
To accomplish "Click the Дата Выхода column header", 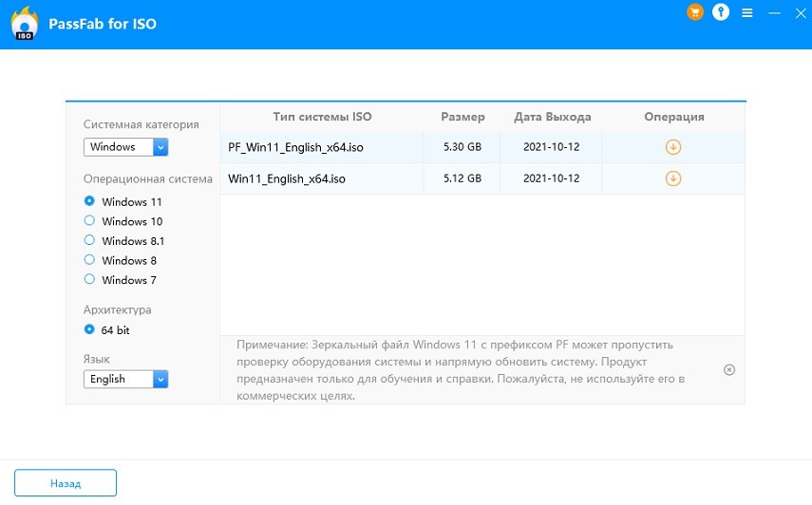I will coord(552,118).
